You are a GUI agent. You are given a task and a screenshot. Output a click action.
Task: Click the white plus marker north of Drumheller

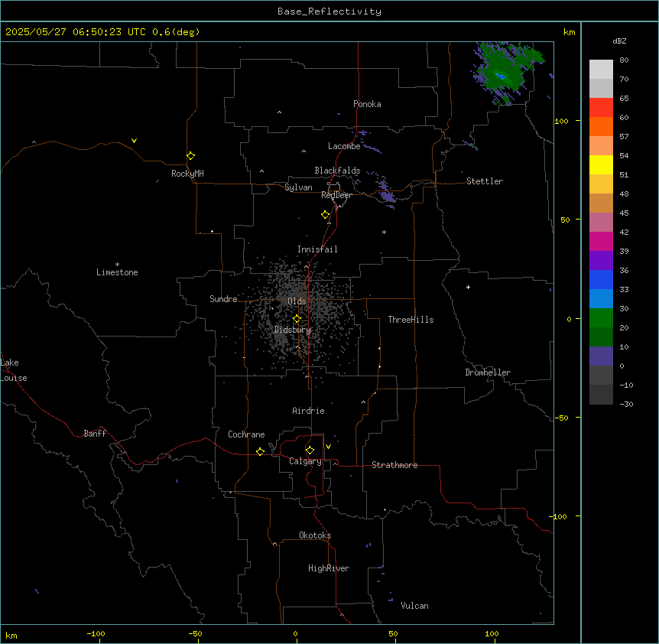click(x=468, y=287)
